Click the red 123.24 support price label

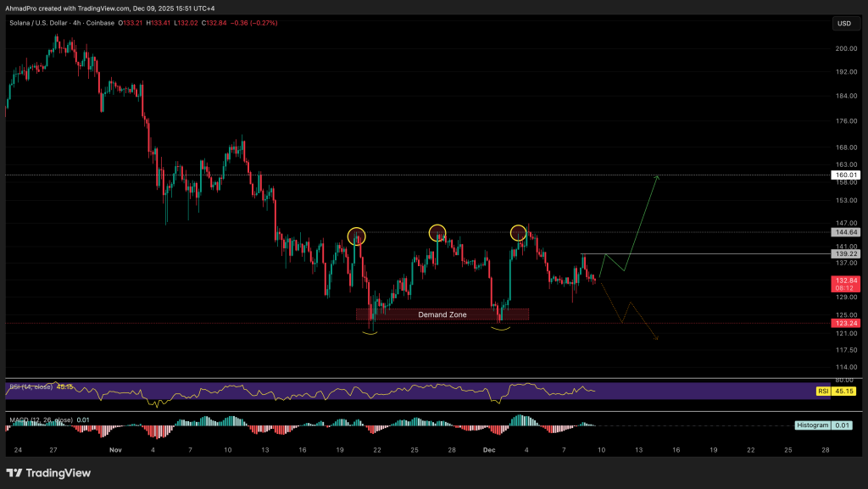click(x=844, y=323)
